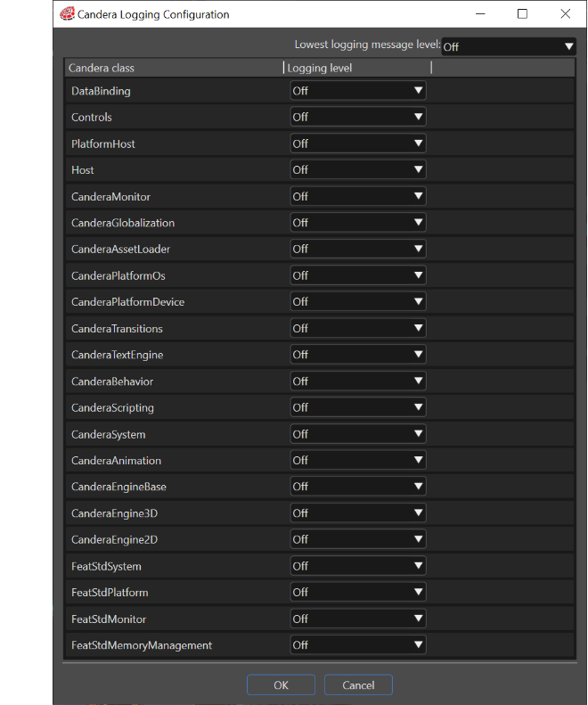
Task: Open CanderaSystem logging level dropdown
Action: click(358, 434)
